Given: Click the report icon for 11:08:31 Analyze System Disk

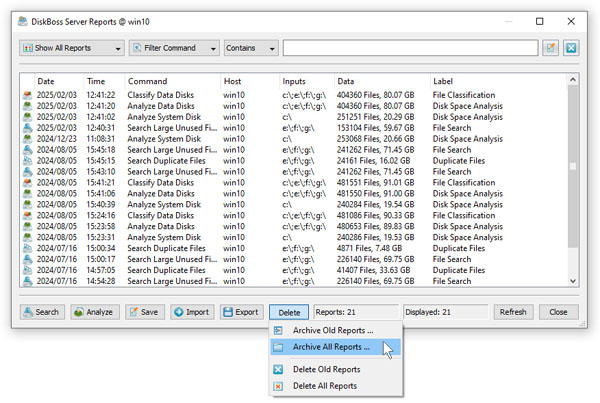Looking at the screenshot, I should (27, 139).
